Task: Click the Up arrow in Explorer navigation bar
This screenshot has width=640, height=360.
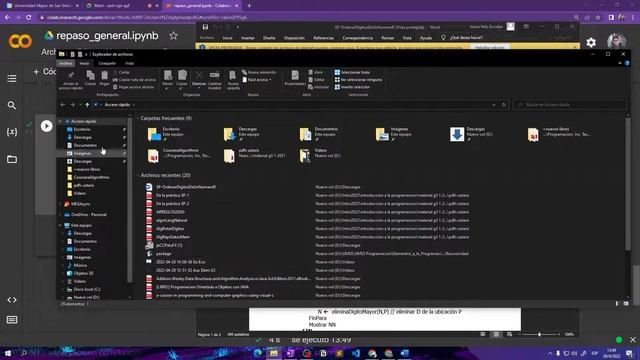Action: pyautogui.click(x=87, y=105)
